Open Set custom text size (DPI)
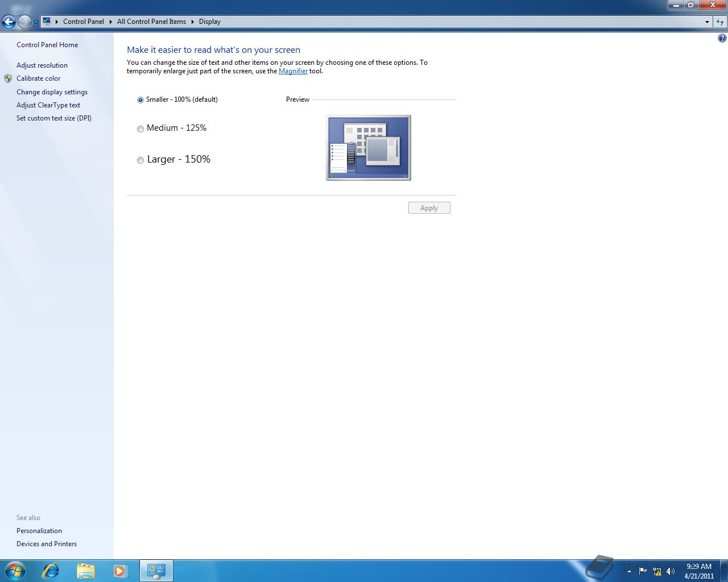The image size is (728, 582). [54, 118]
